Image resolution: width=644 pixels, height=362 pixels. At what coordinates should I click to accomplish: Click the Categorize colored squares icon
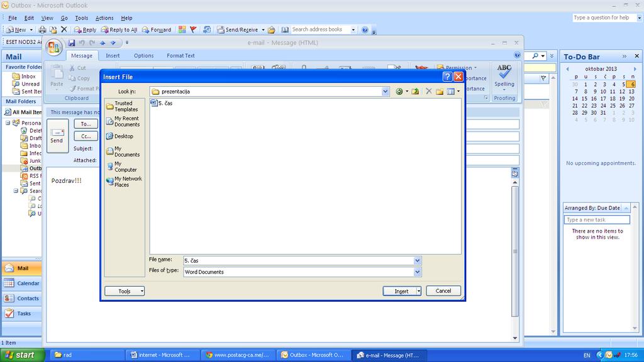182,30
